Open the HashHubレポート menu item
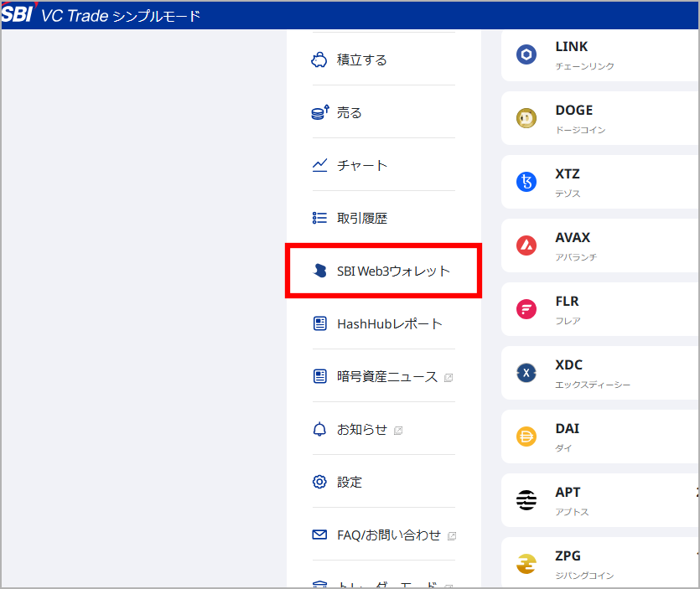Image resolution: width=700 pixels, height=589 pixels. [x=389, y=323]
